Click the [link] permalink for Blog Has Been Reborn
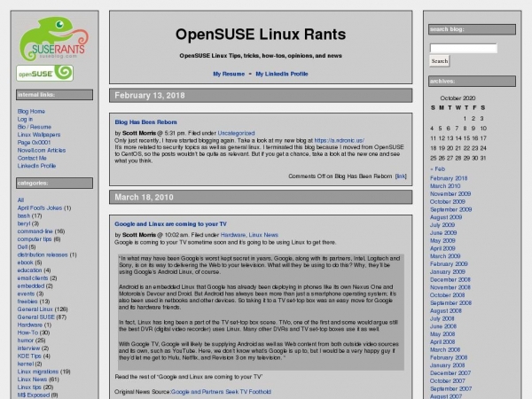The height and width of the screenshot is (399, 532). click(x=401, y=176)
